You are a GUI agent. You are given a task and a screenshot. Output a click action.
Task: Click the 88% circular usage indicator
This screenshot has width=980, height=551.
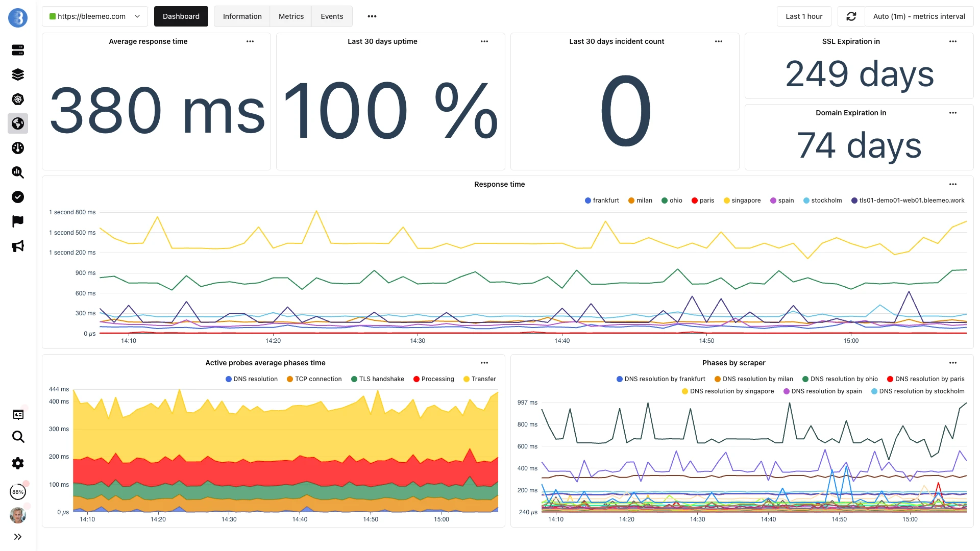tap(18, 491)
